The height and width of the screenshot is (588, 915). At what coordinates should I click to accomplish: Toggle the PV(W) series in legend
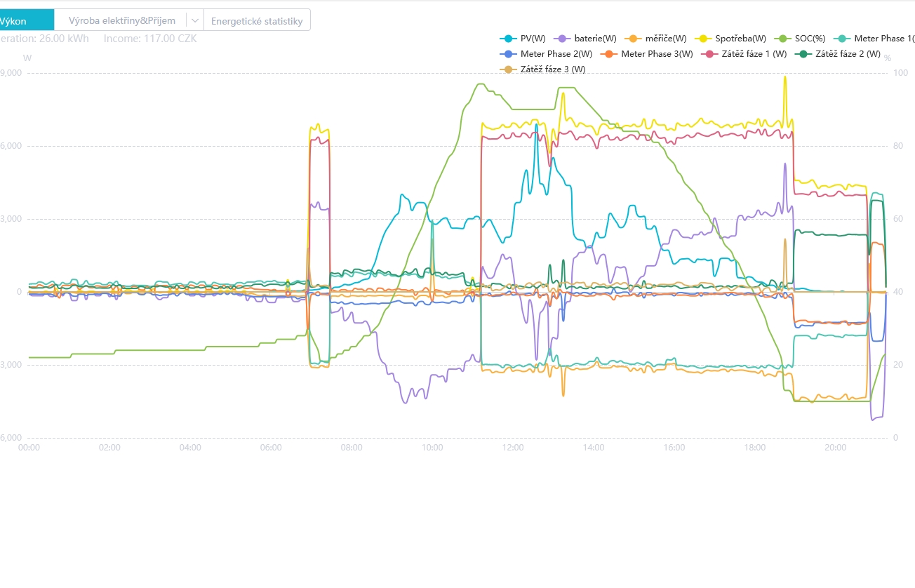pos(523,39)
